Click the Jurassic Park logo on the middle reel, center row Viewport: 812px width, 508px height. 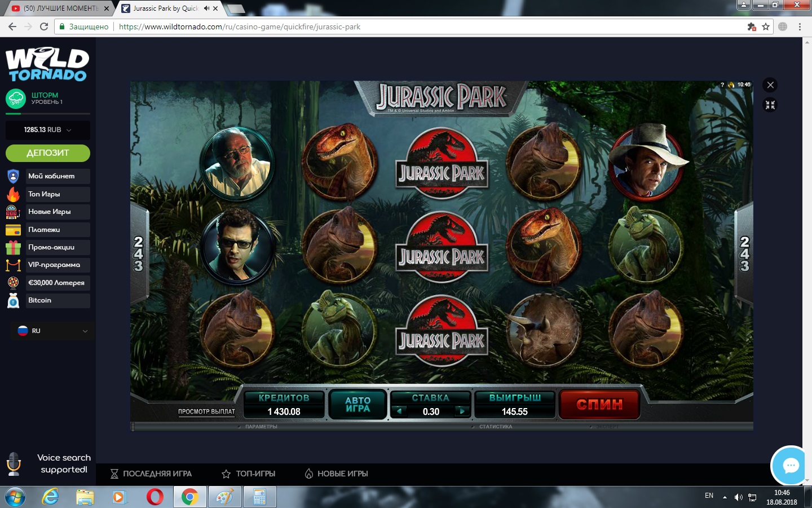coord(442,247)
